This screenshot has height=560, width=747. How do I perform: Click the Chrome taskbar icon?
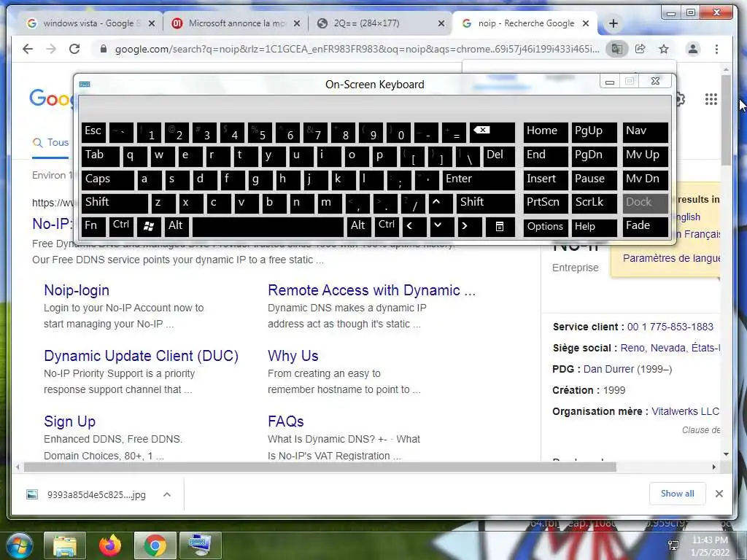point(155,545)
